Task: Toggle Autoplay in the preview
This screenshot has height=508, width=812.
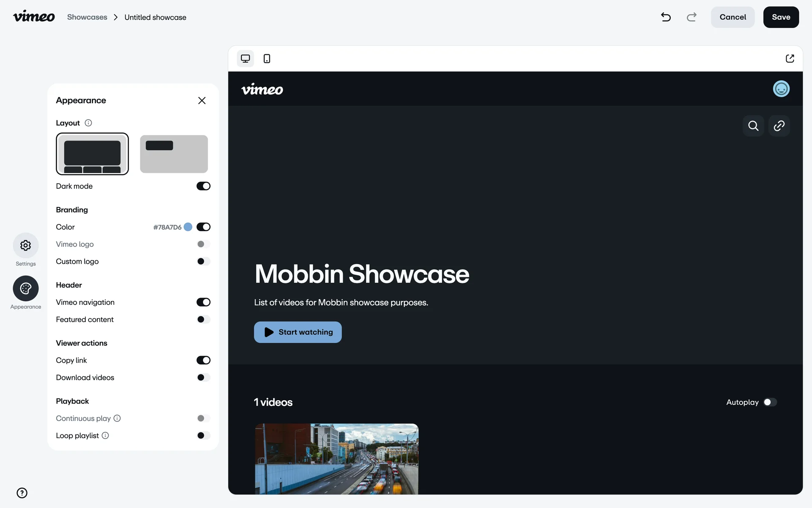Action: [770, 402]
